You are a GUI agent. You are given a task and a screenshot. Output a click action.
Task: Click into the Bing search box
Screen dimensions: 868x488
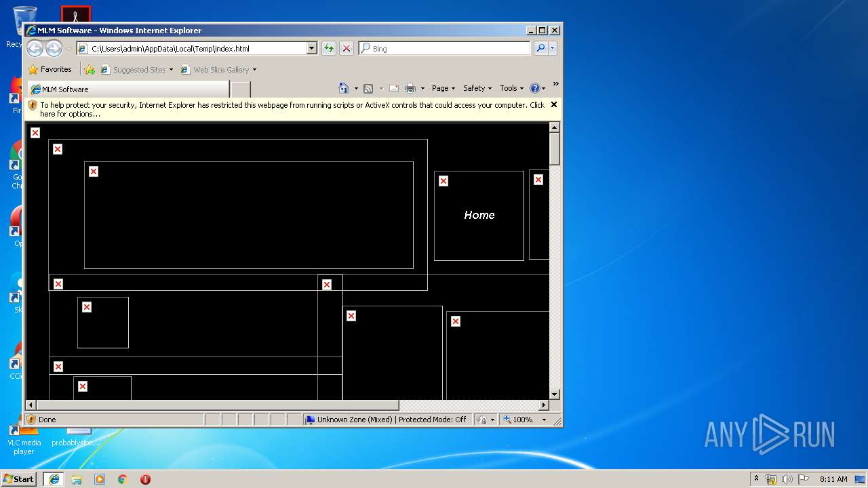445,48
